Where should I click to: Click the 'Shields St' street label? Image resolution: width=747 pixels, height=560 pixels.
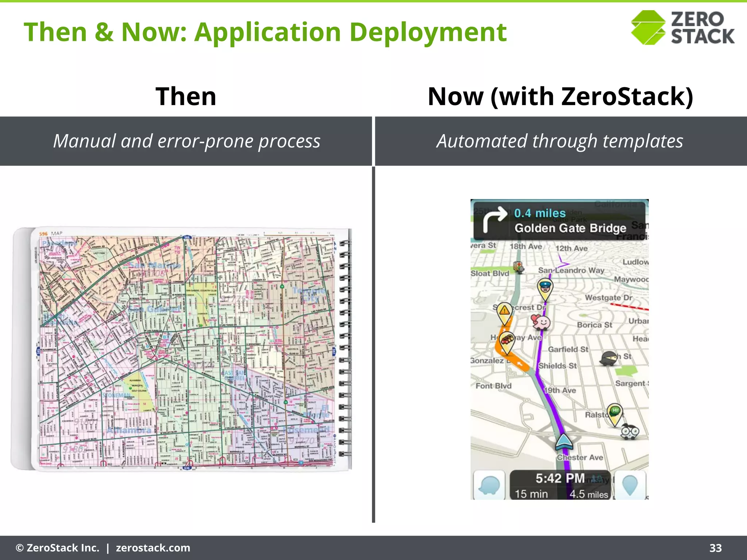[x=558, y=366]
